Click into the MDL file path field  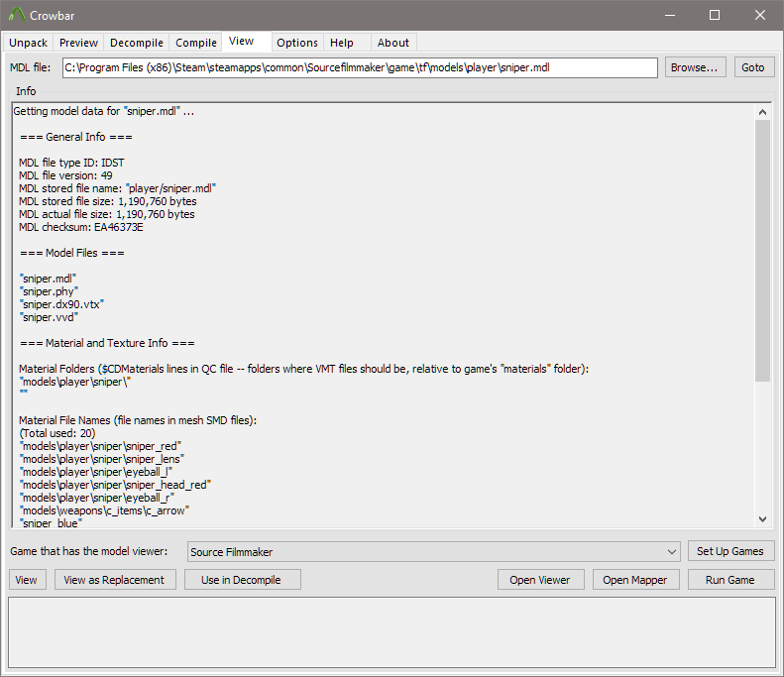pyautogui.click(x=360, y=67)
